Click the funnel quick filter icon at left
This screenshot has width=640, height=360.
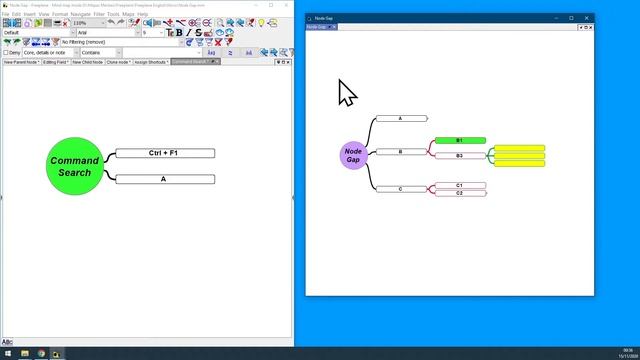point(26,42)
